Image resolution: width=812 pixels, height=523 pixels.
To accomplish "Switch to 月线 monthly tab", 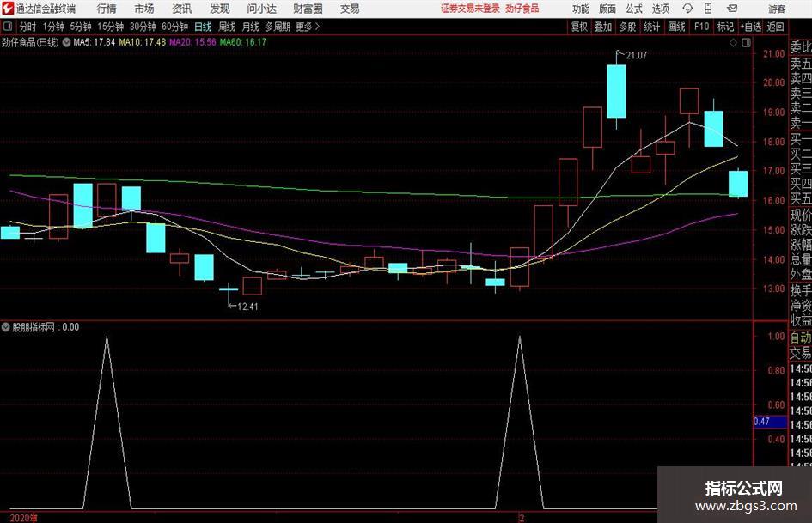I will click(251, 27).
